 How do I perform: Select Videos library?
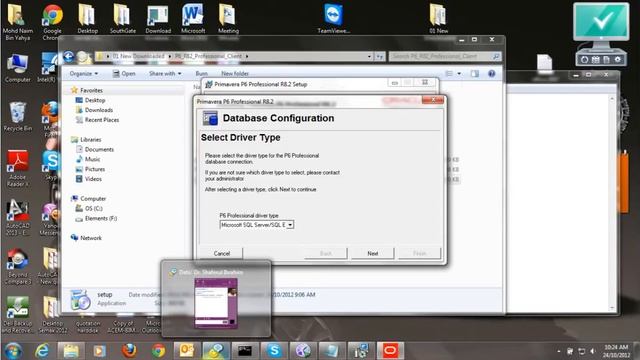coord(93,179)
